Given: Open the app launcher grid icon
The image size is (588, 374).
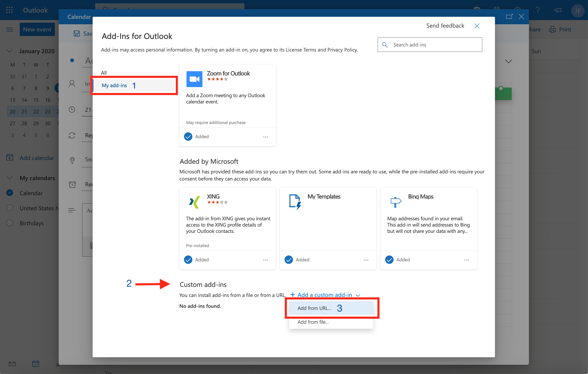Looking at the screenshot, I should tap(9, 10).
